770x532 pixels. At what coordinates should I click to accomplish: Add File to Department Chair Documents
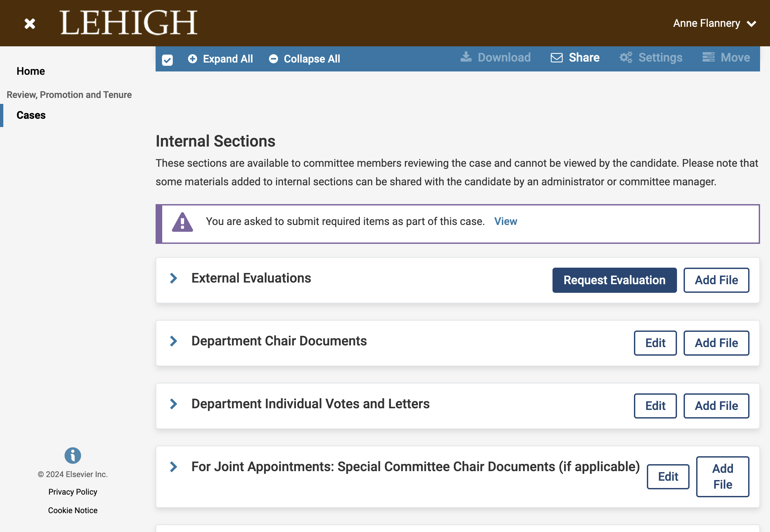pyautogui.click(x=716, y=343)
